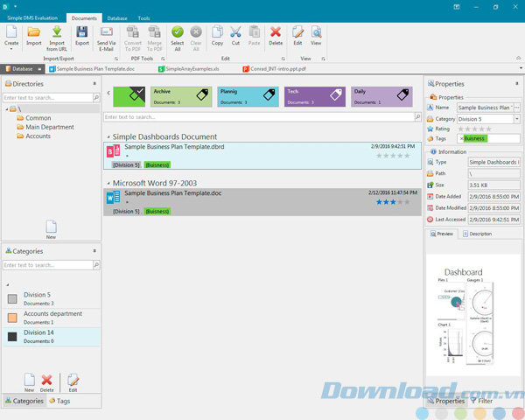Select the Daily tag tile

381,96
